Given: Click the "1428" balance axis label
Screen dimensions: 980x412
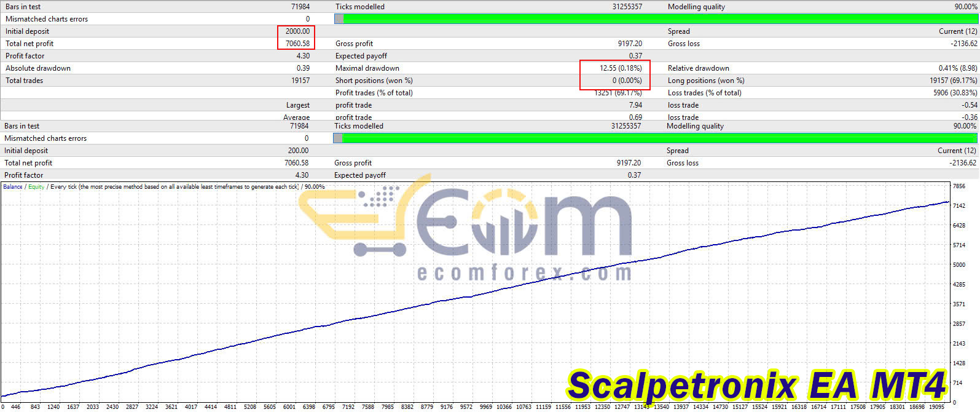Looking at the screenshot, I should [958, 363].
